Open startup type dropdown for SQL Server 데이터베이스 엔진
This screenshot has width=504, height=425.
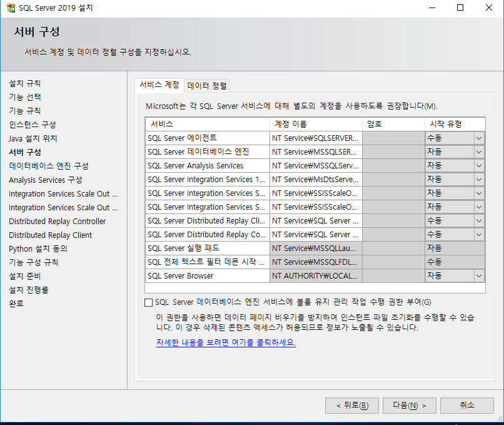[x=479, y=152]
